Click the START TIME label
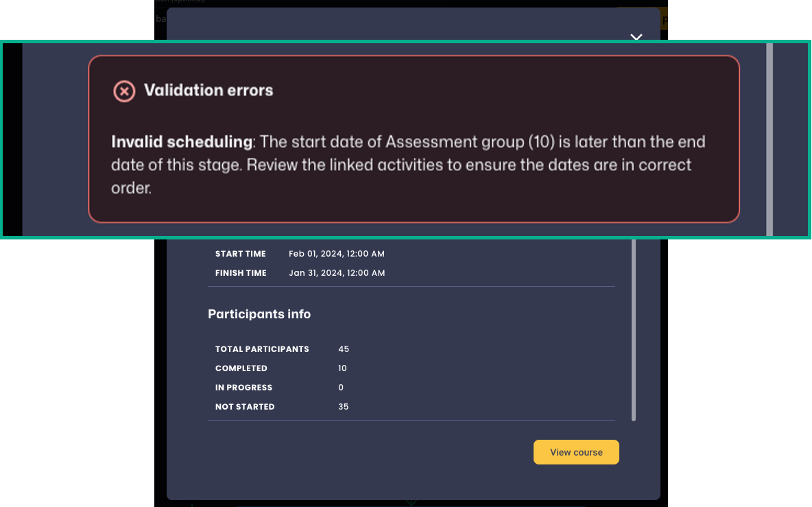This screenshot has width=812, height=507. [x=240, y=254]
